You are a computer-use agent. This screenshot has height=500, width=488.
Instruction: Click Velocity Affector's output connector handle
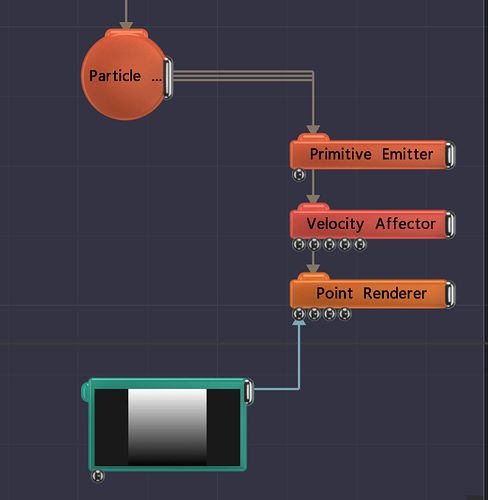[x=450, y=225]
